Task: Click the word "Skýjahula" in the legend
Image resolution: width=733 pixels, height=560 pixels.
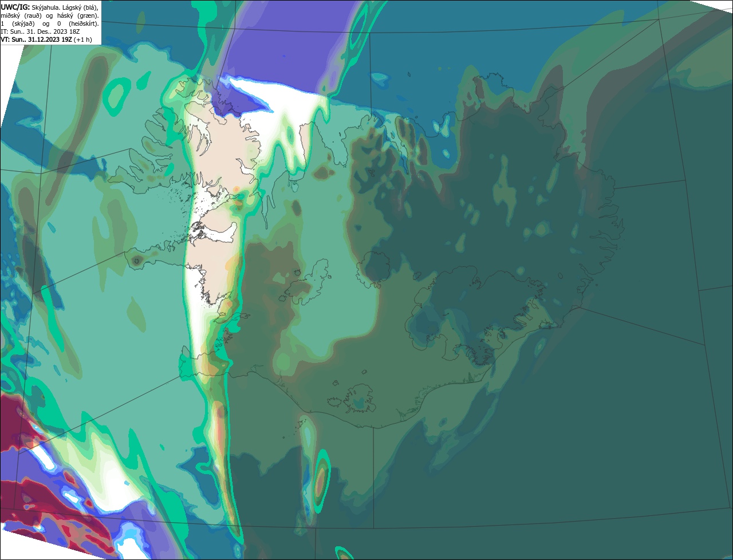Action: 46,7
